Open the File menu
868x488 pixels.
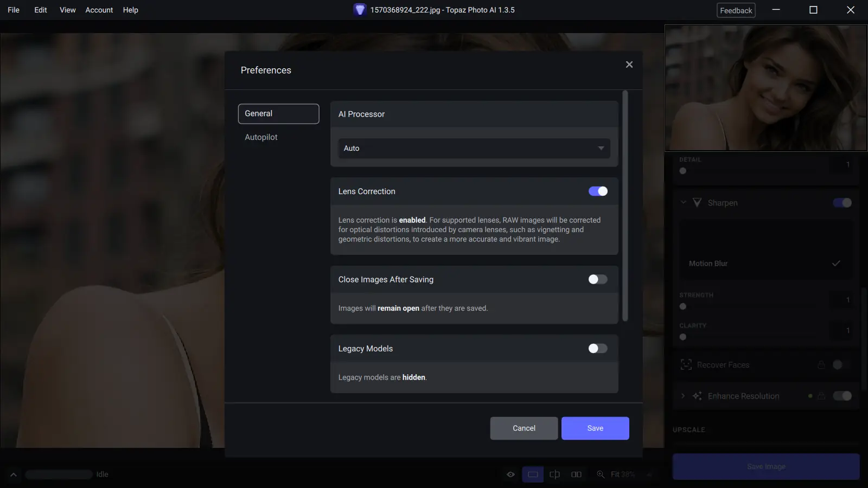tap(14, 10)
